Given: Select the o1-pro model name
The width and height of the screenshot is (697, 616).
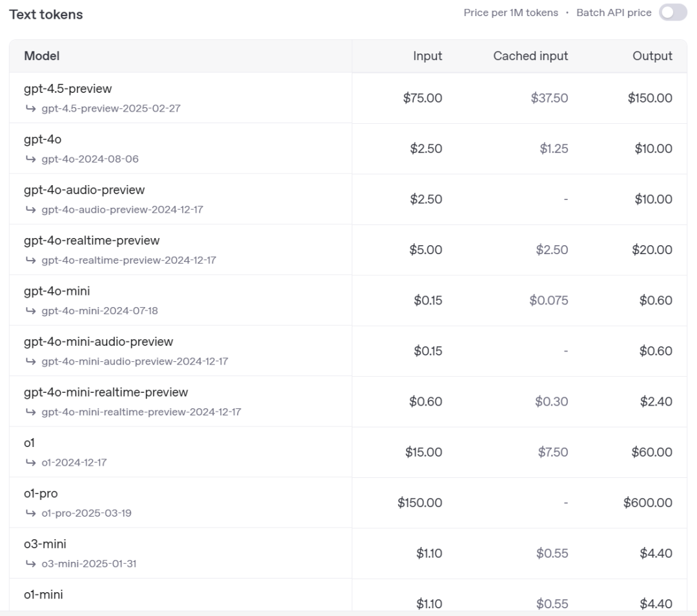Looking at the screenshot, I should click(x=41, y=493).
